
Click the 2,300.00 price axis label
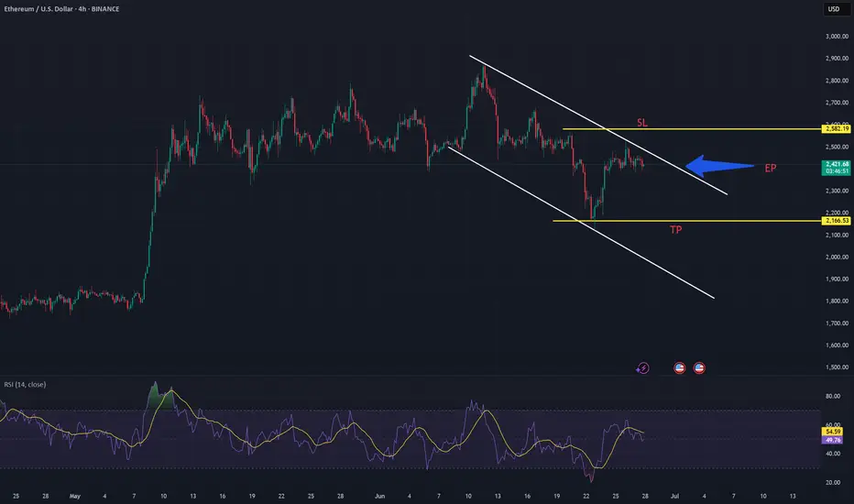click(838, 191)
